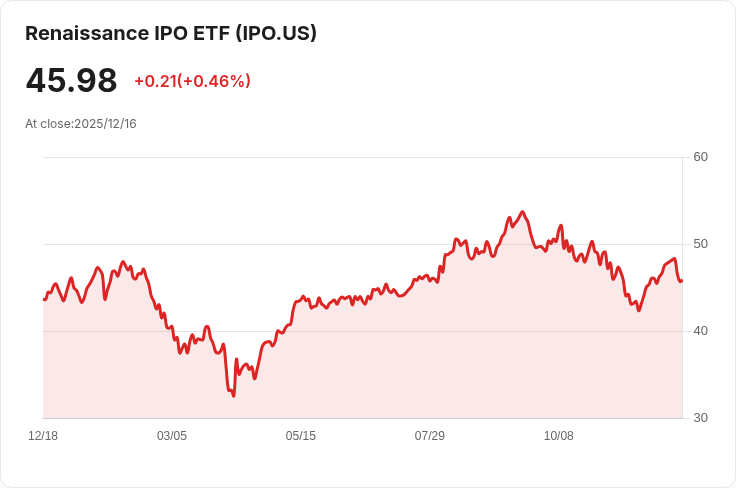
Task: Click the At close:2025/12/16 label
Action: pos(81,124)
